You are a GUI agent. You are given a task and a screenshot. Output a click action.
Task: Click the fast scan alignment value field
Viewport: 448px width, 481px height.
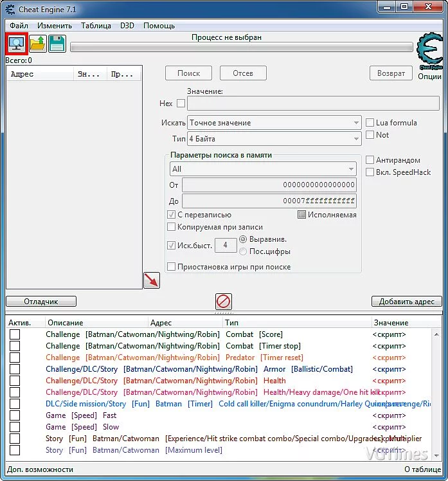[226, 246]
